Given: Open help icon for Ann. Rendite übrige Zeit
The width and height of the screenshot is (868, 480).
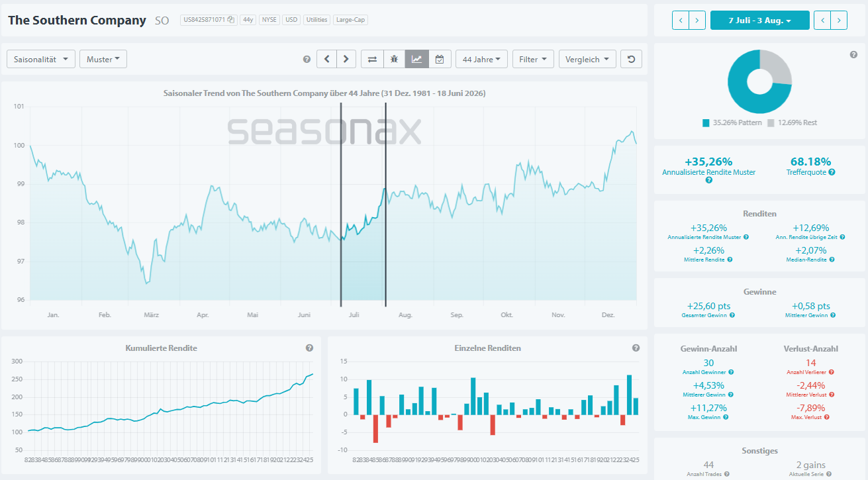Looking at the screenshot, I should (842, 237).
